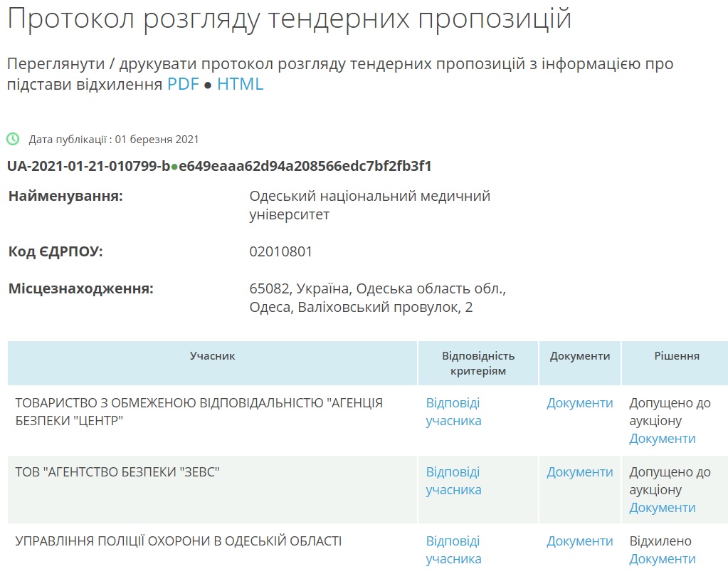Open Відповіді учасника for АГЕНТСТВО БЕЗПЕКИ ЗЕВС
Image resolution: width=728 pixels, height=579 pixels.
tap(453, 481)
